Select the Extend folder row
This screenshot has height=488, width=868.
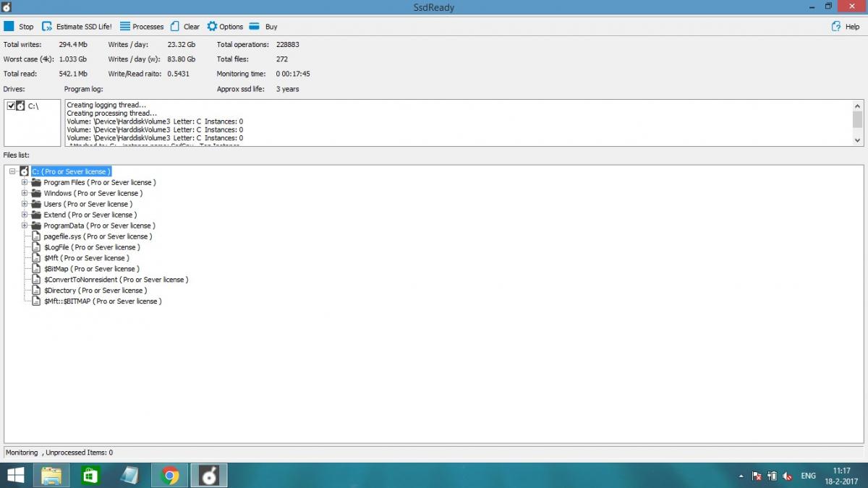[x=90, y=215]
